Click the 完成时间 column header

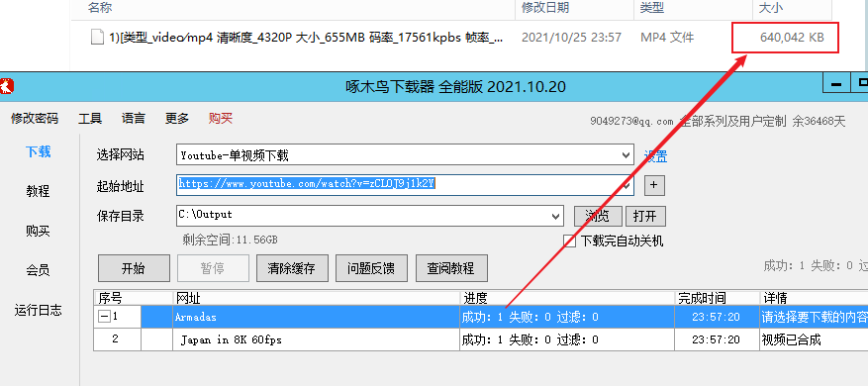coord(702,299)
